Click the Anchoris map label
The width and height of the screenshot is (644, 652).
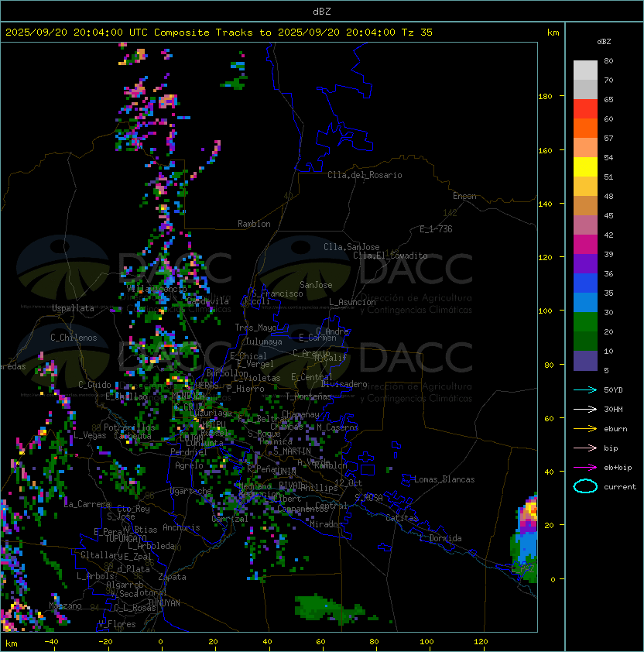(181, 527)
